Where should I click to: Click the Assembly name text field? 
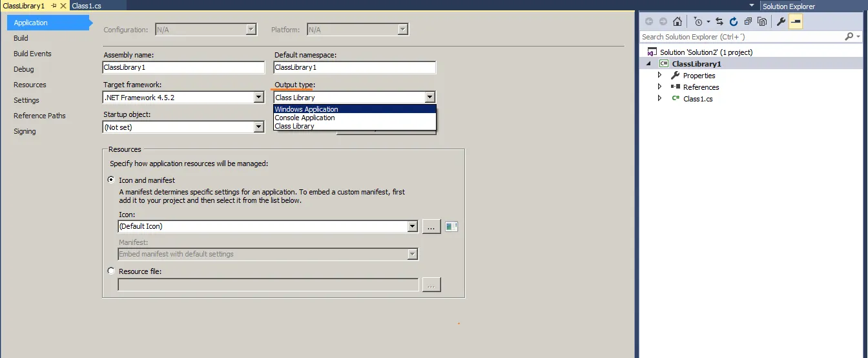pyautogui.click(x=183, y=67)
